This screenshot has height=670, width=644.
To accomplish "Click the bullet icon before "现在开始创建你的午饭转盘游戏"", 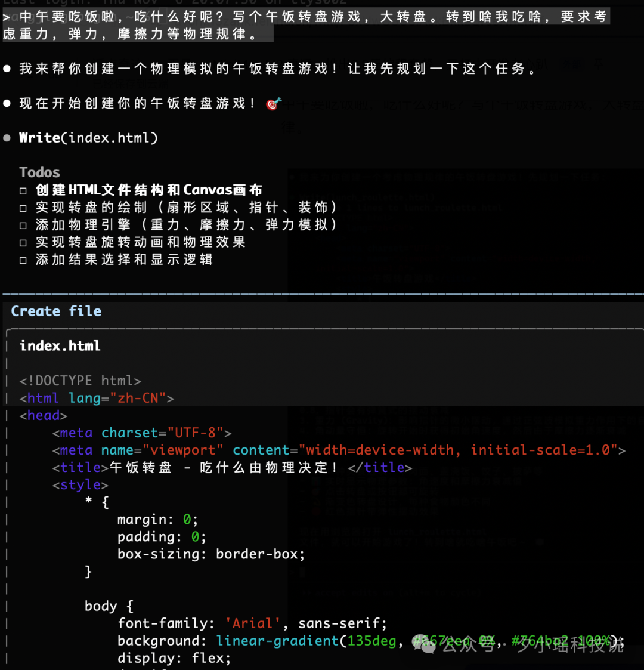I will (x=7, y=103).
